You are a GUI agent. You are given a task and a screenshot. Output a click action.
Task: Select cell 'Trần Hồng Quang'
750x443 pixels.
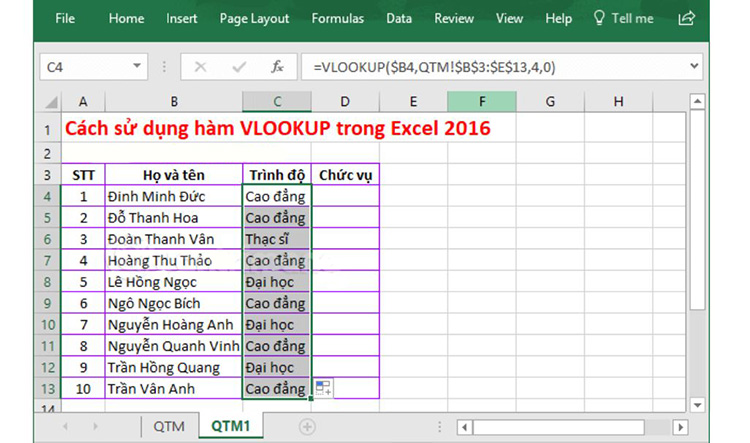tap(174, 367)
